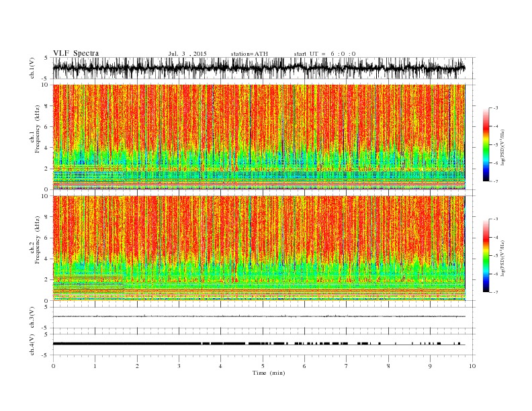The width and height of the screenshot is (532, 411).
Task: Click the "Time (min)" x-axis label
Action: point(269,373)
